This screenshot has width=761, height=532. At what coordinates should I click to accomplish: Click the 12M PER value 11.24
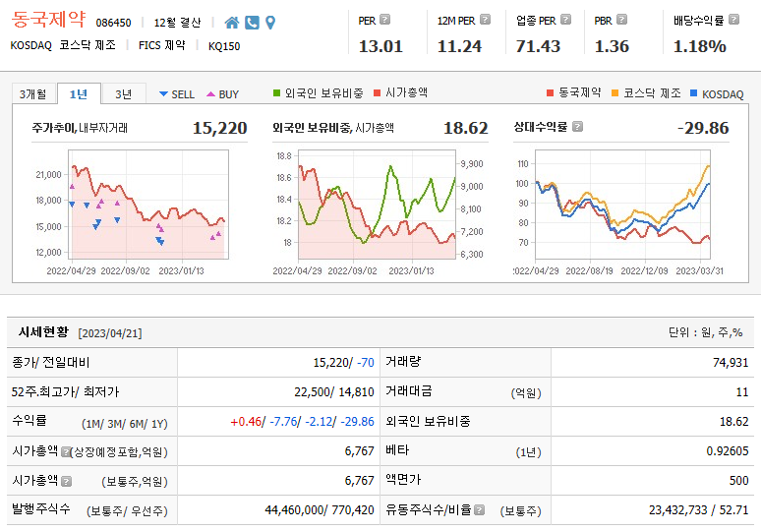459,46
